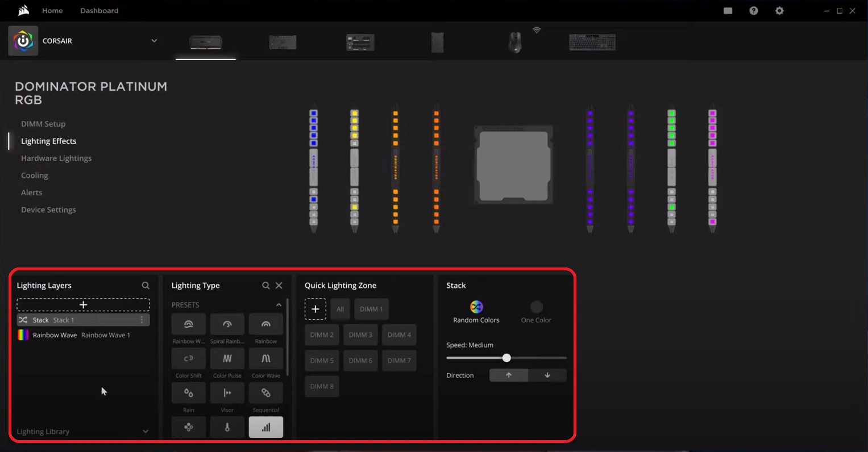Select the Visor lighting preset

(x=227, y=393)
